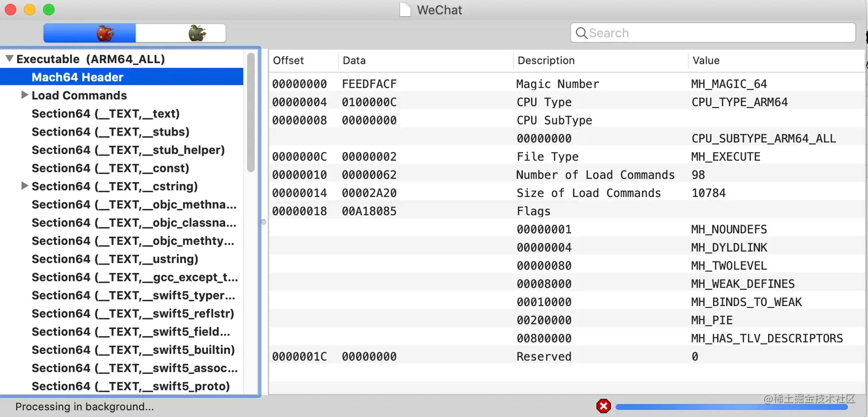Click the search magnifier icon

(x=582, y=33)
